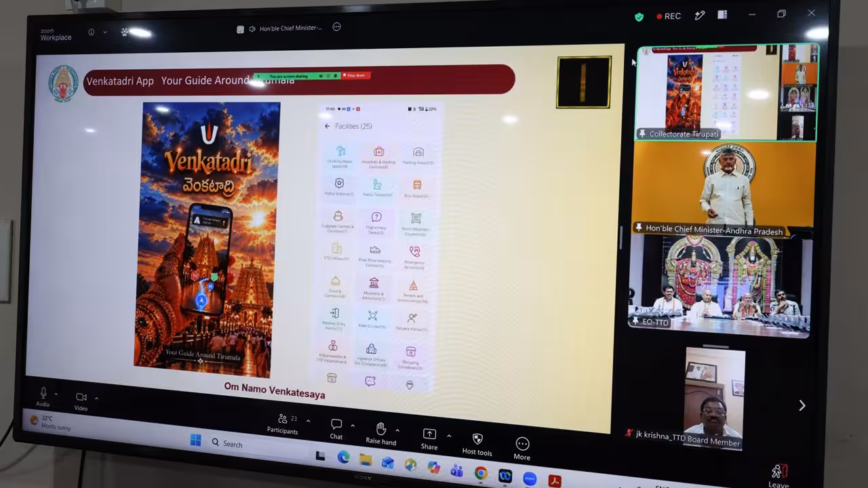Open Microsoft Teams from the taskbar
Screen dimensions: 868x488
click(x=457, y=470)
